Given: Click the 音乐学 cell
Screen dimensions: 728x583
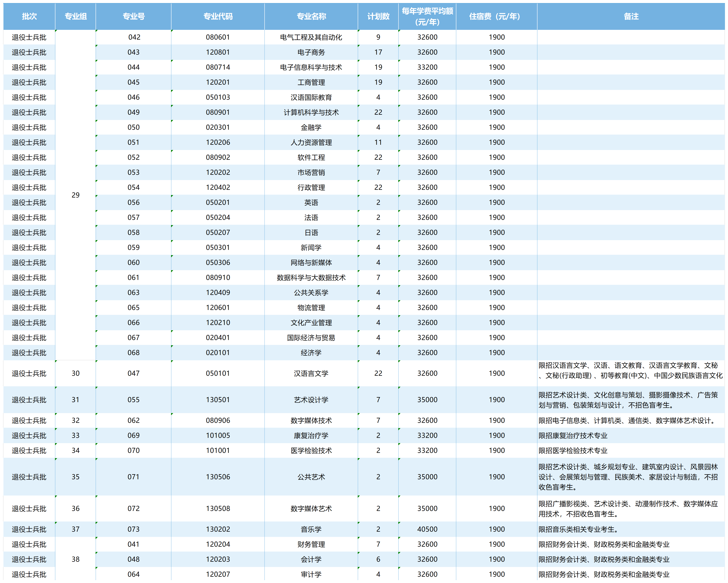Looking at the screenshot, I should 311,529.
